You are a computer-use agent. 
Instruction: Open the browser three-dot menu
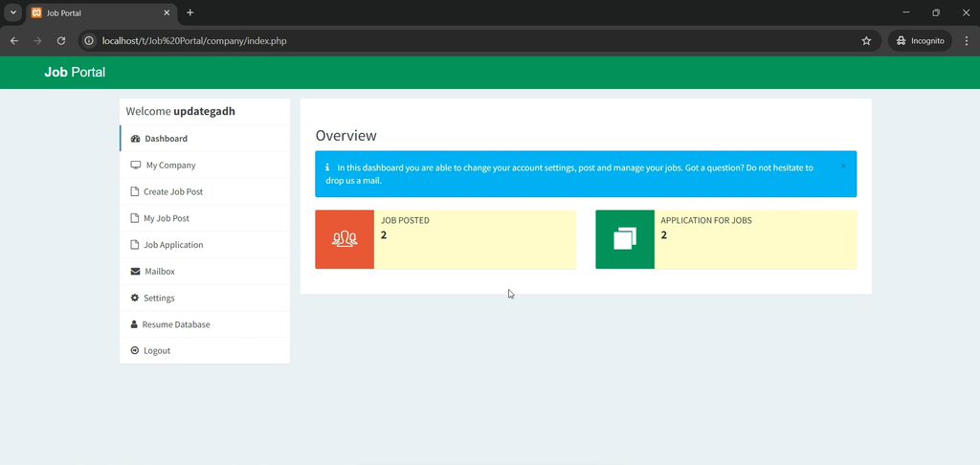[x=967, y=40]
